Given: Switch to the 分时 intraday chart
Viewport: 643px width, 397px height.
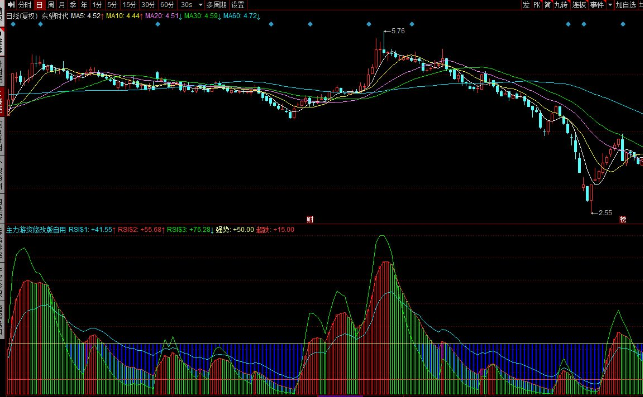Looking at the screenshot, I should [x=25, y=5].
